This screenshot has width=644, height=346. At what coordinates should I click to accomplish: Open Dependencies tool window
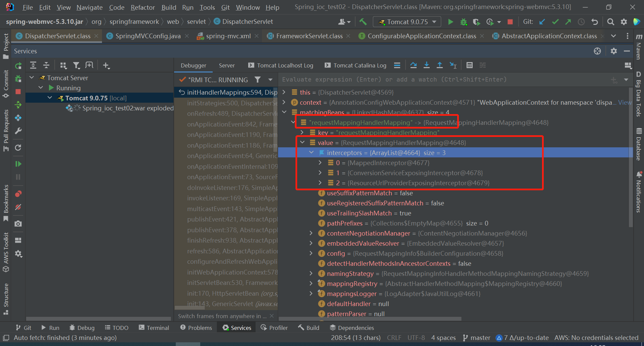pos(352,328)
